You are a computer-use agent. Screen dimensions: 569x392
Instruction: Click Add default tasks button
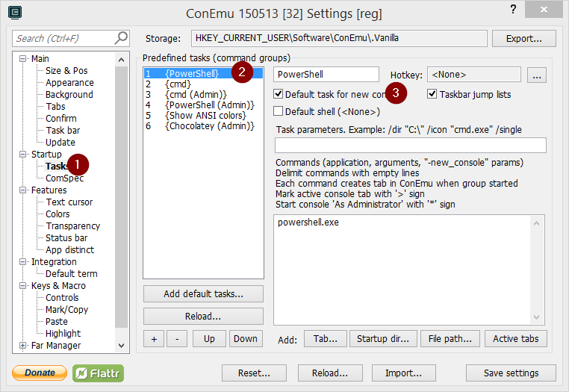coord(203,294)
